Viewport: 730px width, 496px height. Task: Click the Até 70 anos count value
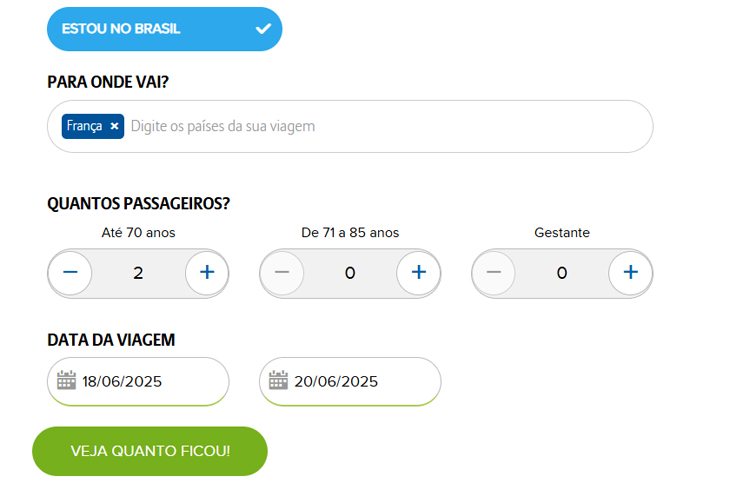click(x=138, y=273)
